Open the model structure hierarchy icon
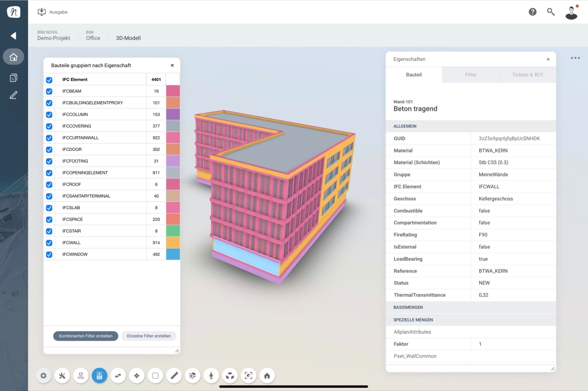Image resolution: width=588 pixels, height=391 pixels. [x=81, y=376]
